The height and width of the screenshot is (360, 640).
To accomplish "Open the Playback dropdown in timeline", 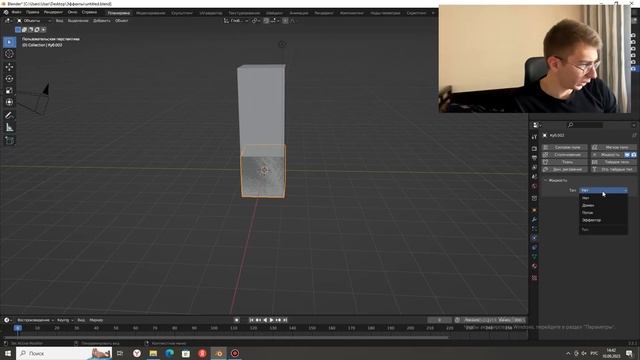I will [35, 320].
